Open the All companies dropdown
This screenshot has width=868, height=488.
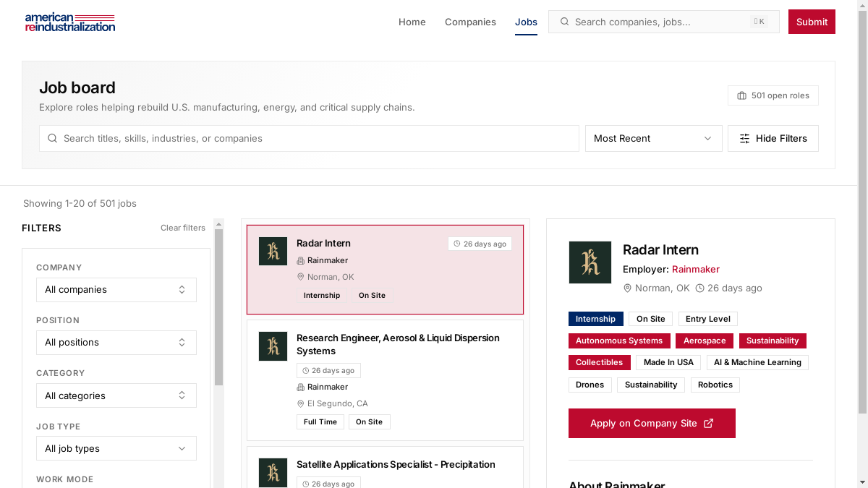tap(116, 290)
